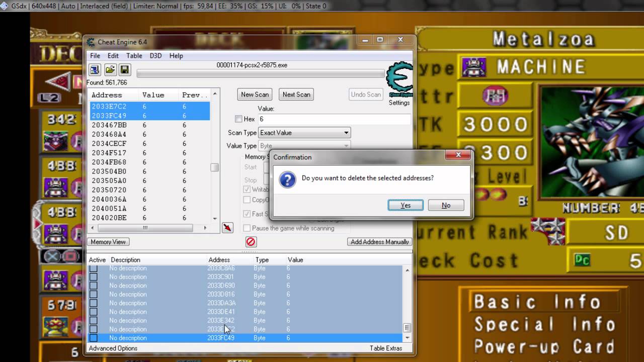Click the Next Scan button

point(296,95)
